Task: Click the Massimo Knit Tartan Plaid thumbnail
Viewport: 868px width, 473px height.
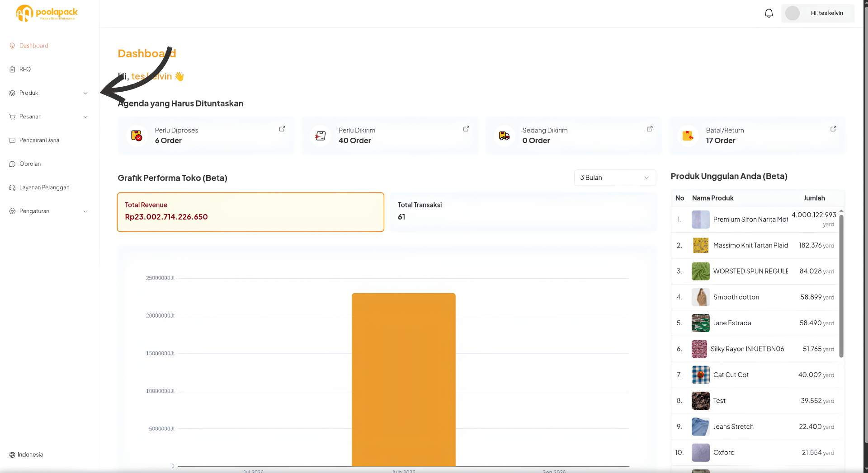Action: [x=700, y=245]
